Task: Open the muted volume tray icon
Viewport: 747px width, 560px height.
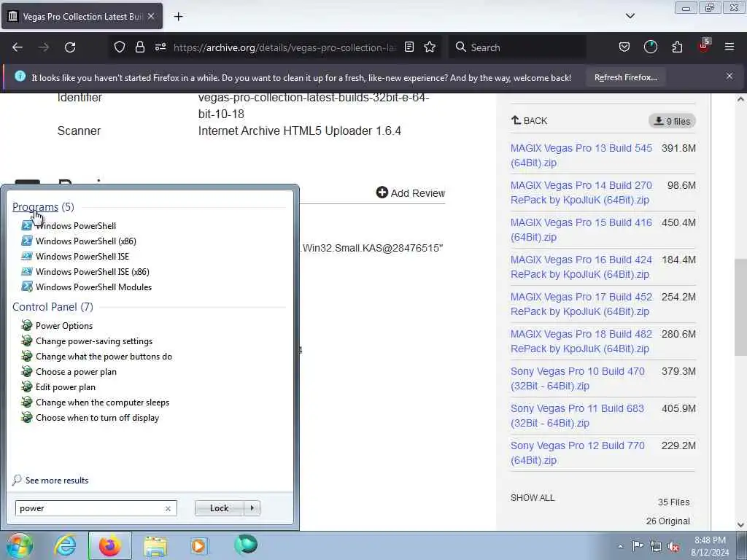Action: [x=674, y=546]
